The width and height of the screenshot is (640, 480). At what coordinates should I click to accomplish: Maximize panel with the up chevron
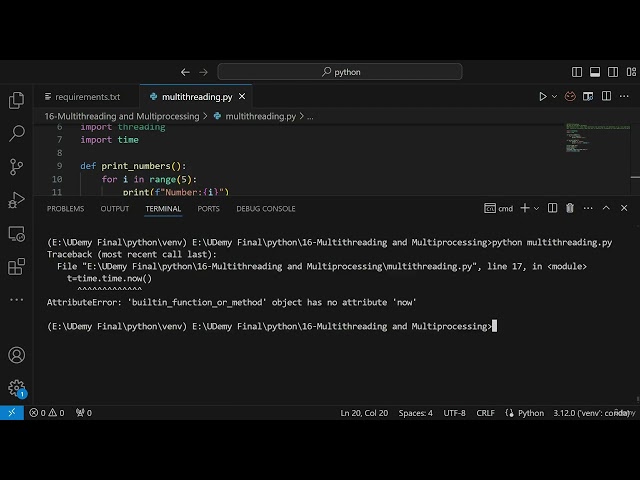point(606,208)
